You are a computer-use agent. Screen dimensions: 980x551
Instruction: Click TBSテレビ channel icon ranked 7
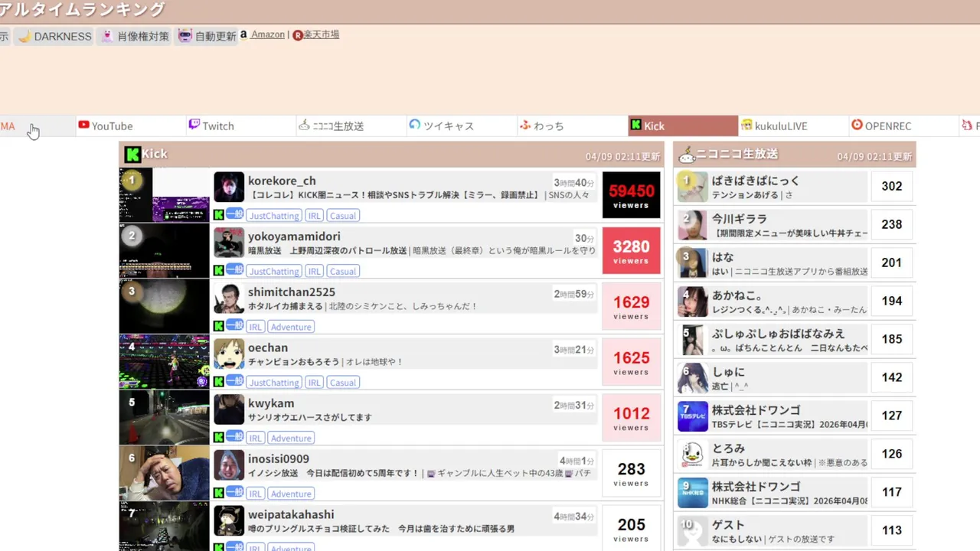tap(692, 416)
